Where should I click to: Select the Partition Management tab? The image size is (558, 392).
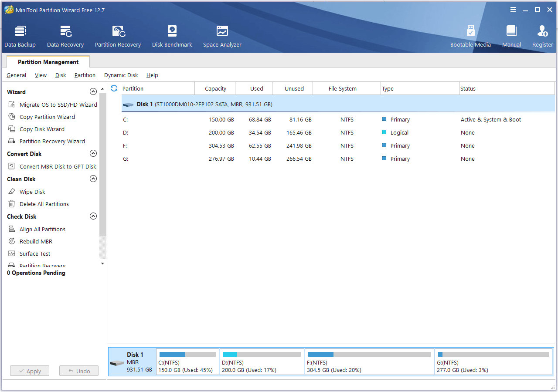pyautogui.click(x=48, y=62)
